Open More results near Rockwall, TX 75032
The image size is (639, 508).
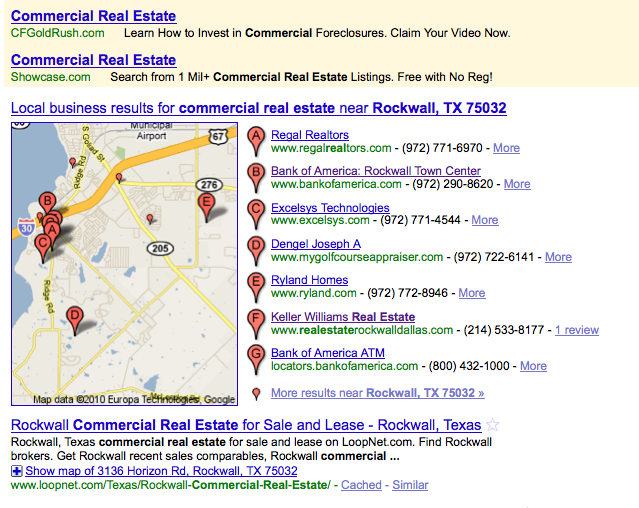coord(377,393)
